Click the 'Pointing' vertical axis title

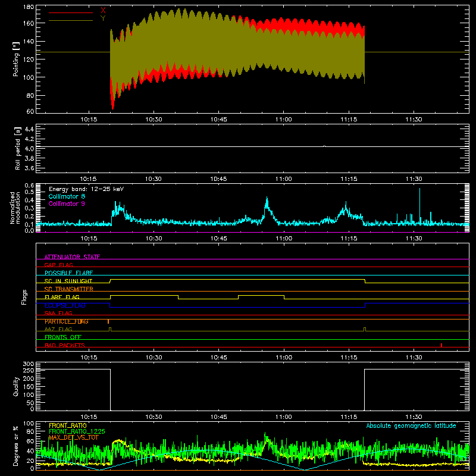coord(16,59)
